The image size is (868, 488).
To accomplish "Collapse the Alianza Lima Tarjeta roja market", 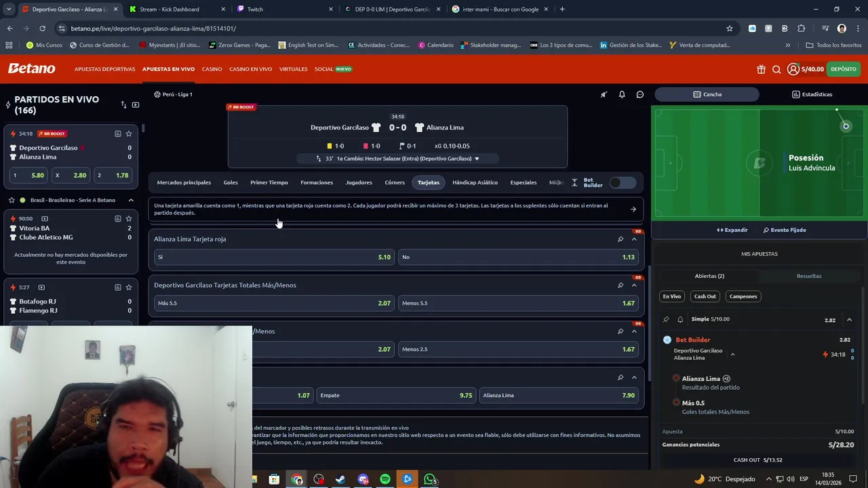I will pyautogui.click(x=634, y=239).
